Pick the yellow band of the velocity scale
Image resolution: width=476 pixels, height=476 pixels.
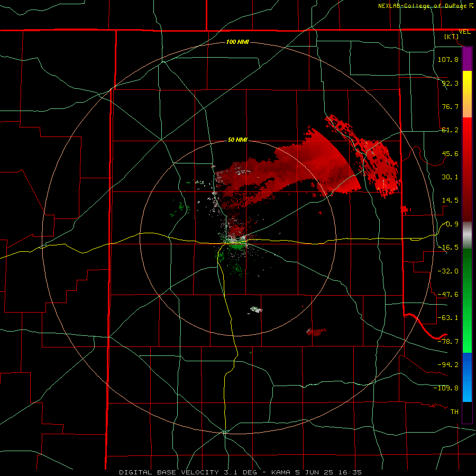467,94
